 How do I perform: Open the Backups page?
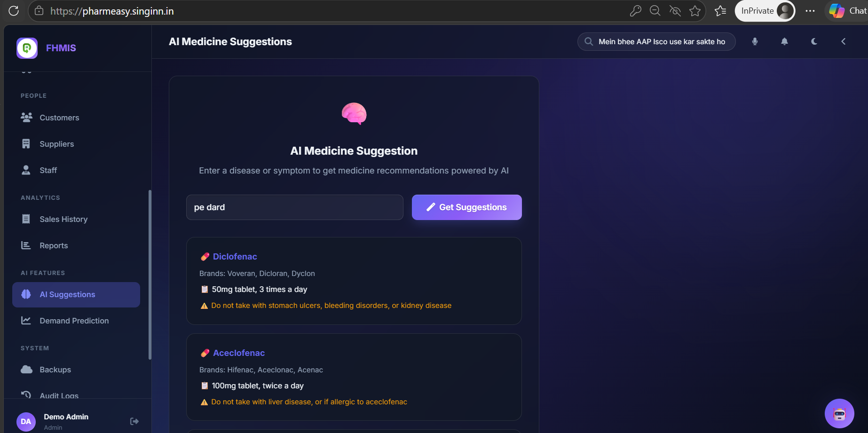click(55, 370)
